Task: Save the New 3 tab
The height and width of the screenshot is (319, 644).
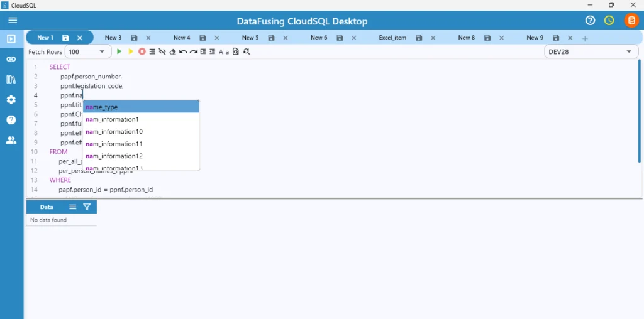Action: click(134, 38)
